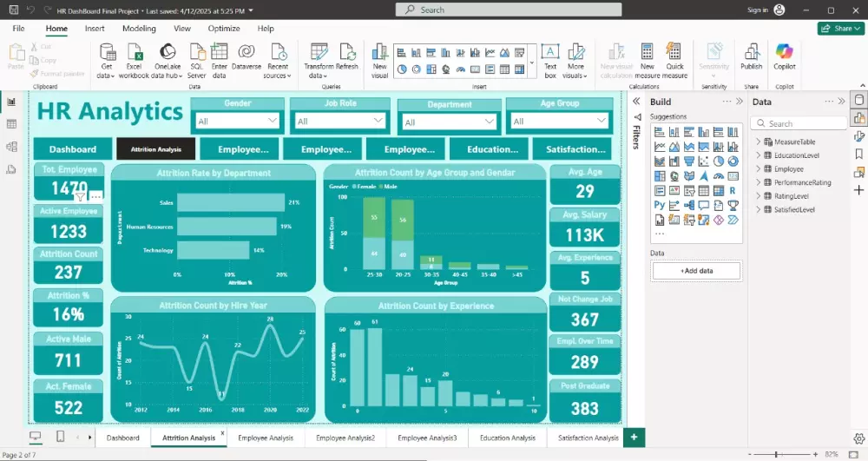Click the Data pane search field
Viewport: 868px width, 461px height.
(x=799, y=123)
